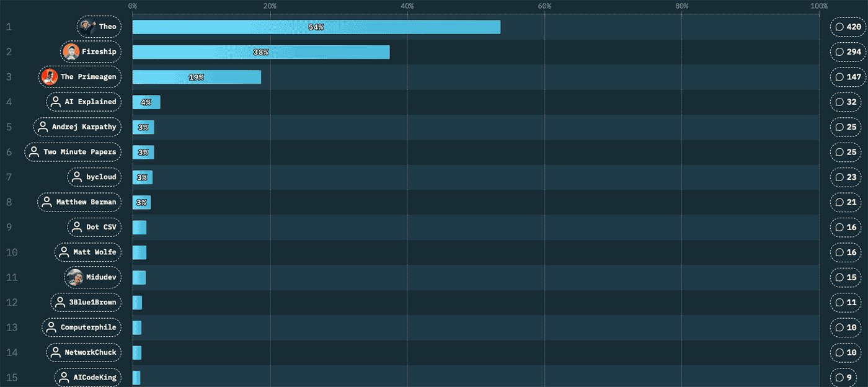The width and height of the screenshot is (868, 387).
Task: Click the comment bubble icon showing 11
Action: (x=839, y=302)
